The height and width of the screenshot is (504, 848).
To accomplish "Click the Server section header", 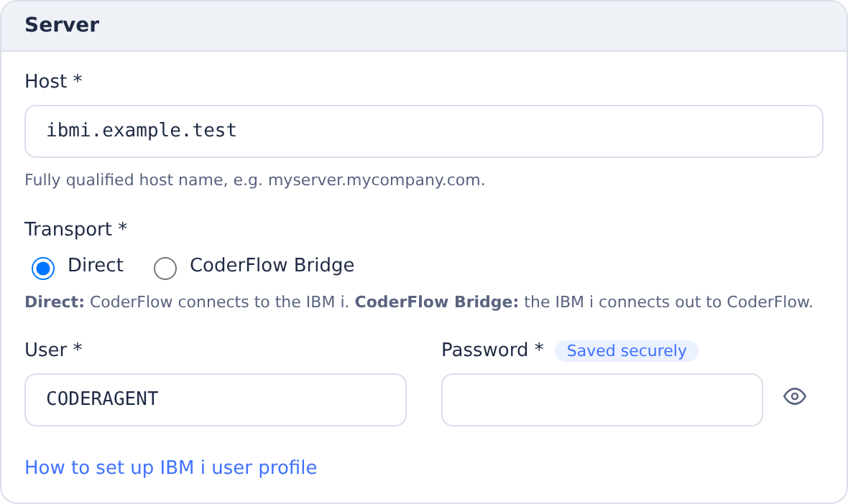I will pyautogui.click(x=424, y=25).
